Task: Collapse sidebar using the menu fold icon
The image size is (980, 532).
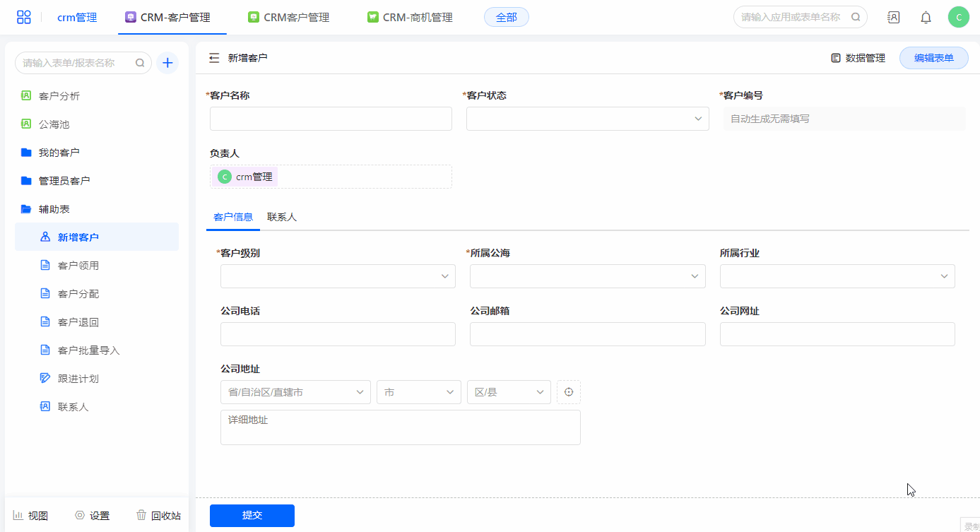Action: [x=214, y=58]
